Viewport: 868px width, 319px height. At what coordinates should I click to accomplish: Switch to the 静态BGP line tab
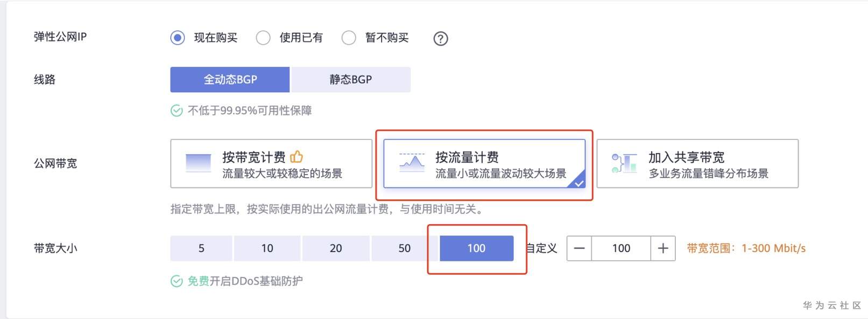[350, 79]
